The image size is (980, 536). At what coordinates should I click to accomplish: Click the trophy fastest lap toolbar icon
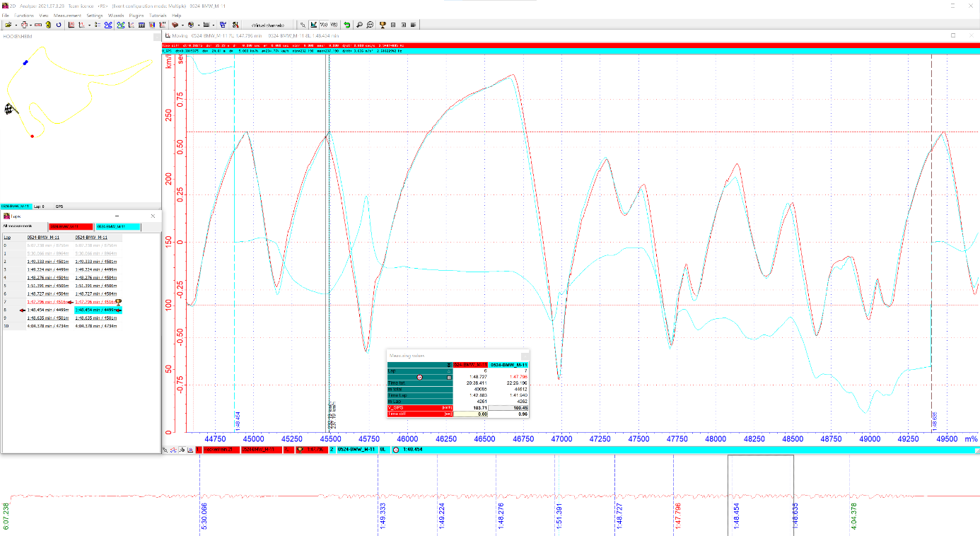(382, 25)
